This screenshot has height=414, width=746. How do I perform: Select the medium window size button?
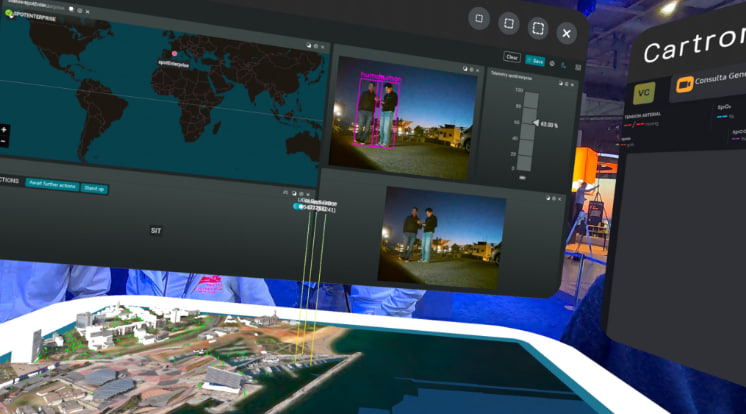[508, 23]
